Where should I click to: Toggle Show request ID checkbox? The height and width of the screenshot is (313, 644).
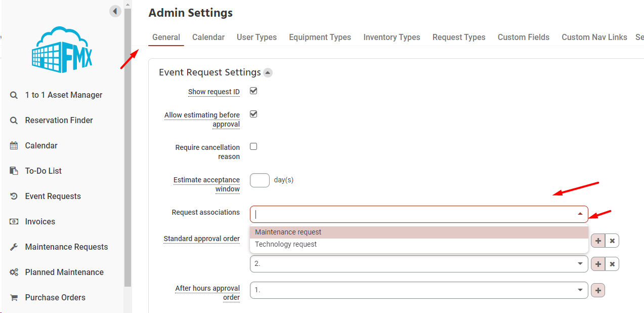pyautogui.click(x=253, y=91)
